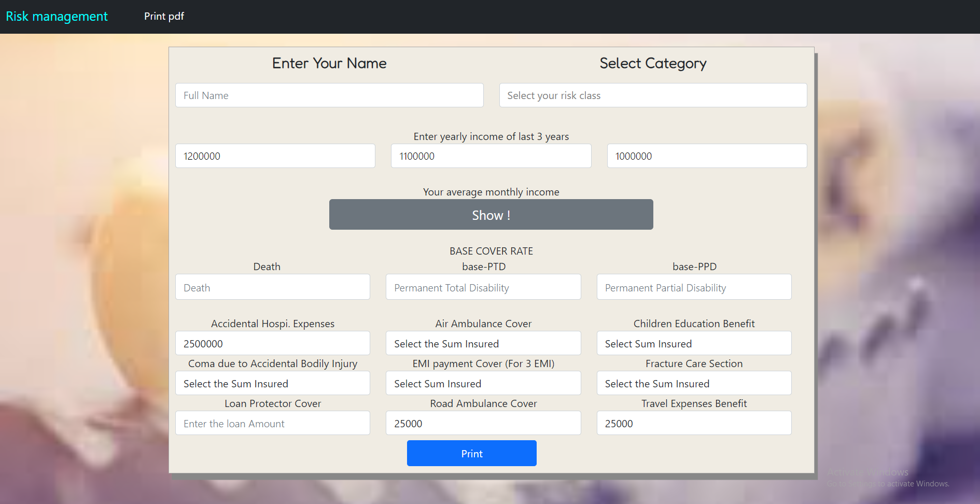Click the Risk management brand link
The width and height of the screenshot is (980, 504).
[57, 17]
